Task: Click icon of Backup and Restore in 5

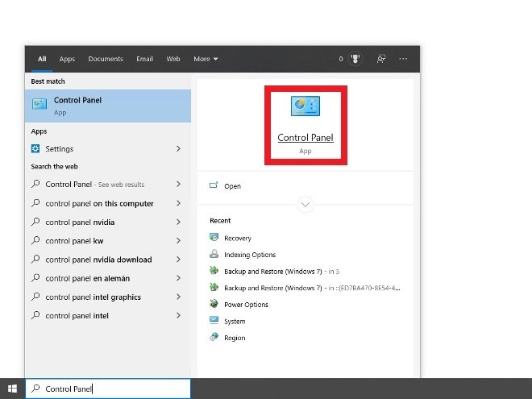Action: (214, 270)
